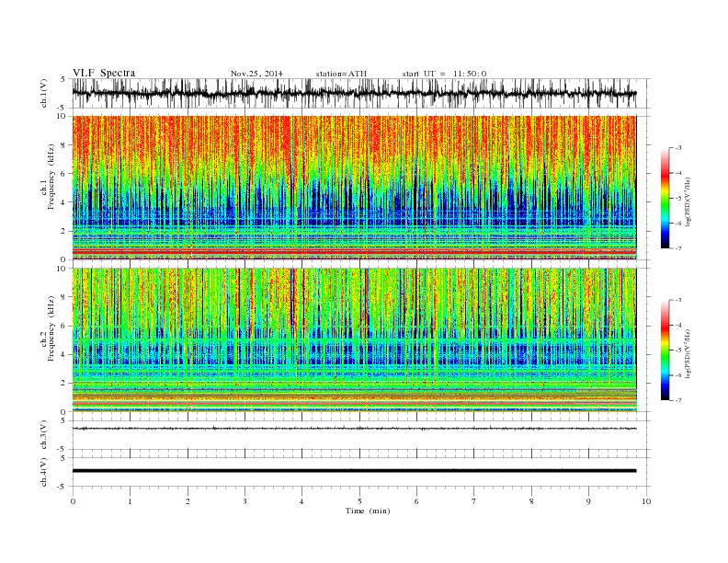728x563 pixels.
Task: Click time axis tick label "10"
Action: pyautogui.click(x=646, y=501)
